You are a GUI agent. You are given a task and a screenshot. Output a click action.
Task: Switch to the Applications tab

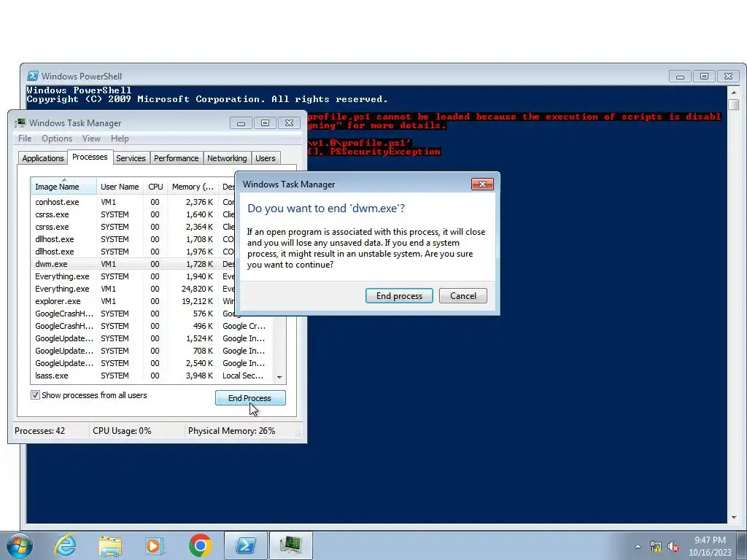point(43,158)
